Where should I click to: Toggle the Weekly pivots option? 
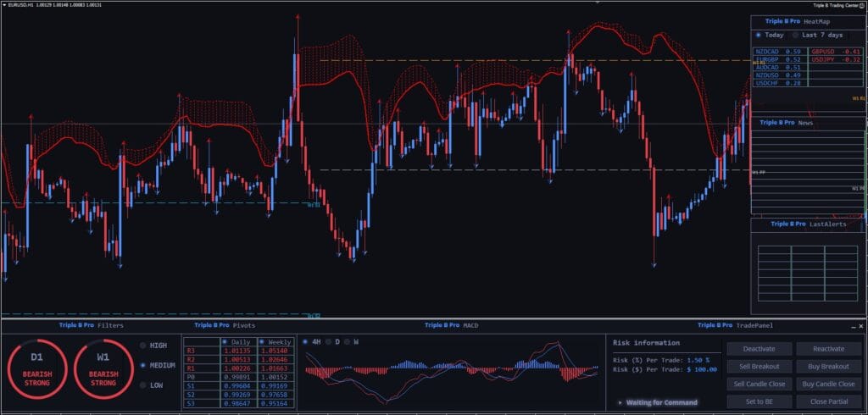click(x=261, y=342)
